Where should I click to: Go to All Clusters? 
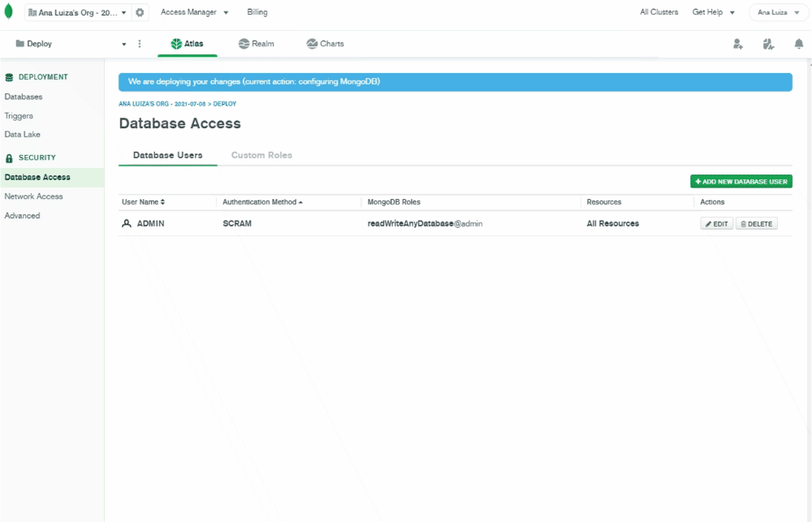click(x=659, y=12)
